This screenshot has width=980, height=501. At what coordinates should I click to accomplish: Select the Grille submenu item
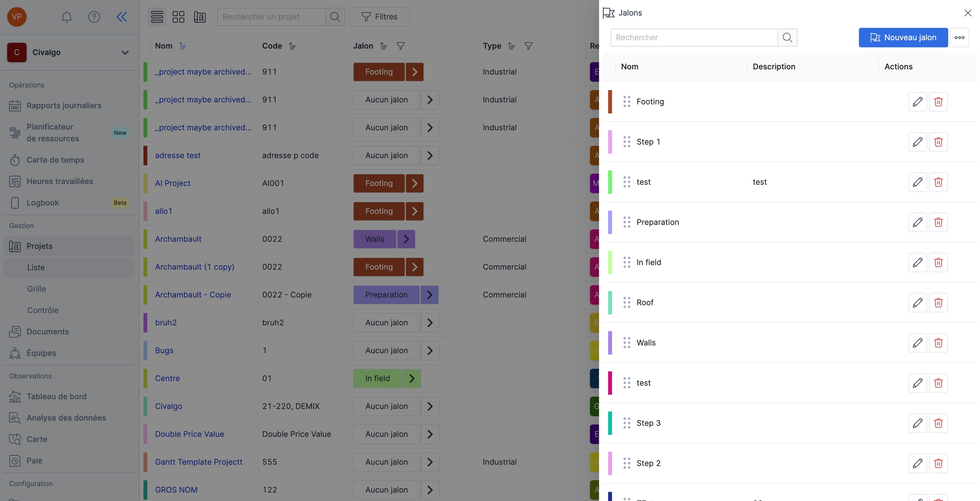pyautogui.click(x=37, y=289)
